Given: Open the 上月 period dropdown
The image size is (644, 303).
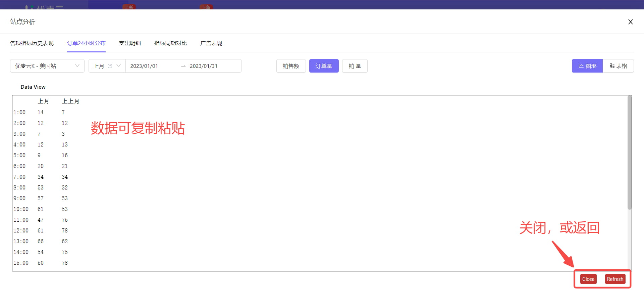Looking at the screenshot, I should coord(107,66).
